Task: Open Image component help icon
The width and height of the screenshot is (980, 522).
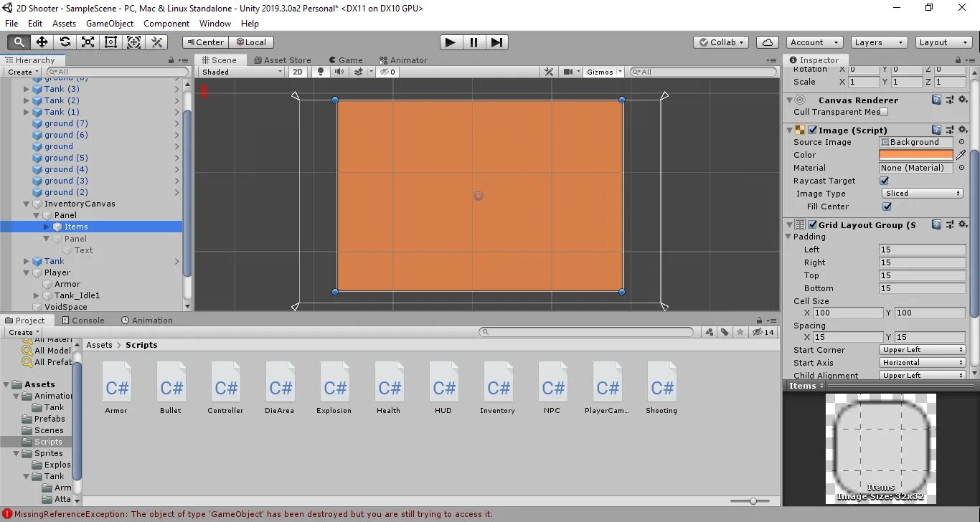Action: 936,130
